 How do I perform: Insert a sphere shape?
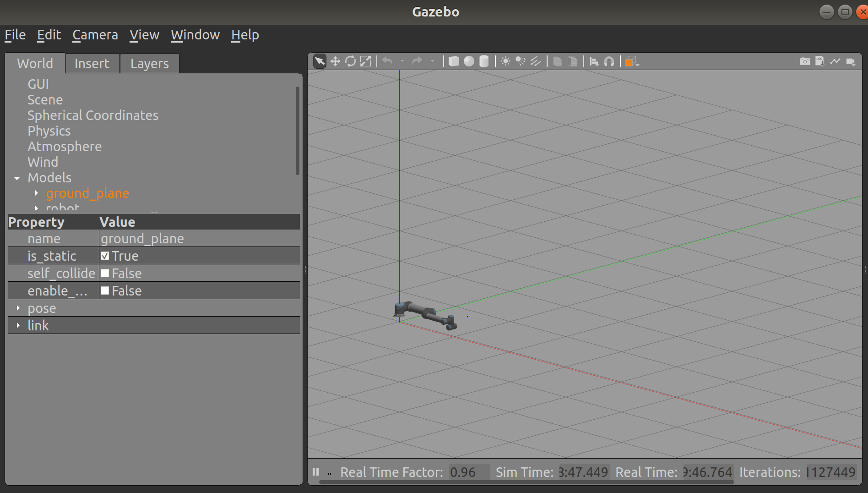469,61
